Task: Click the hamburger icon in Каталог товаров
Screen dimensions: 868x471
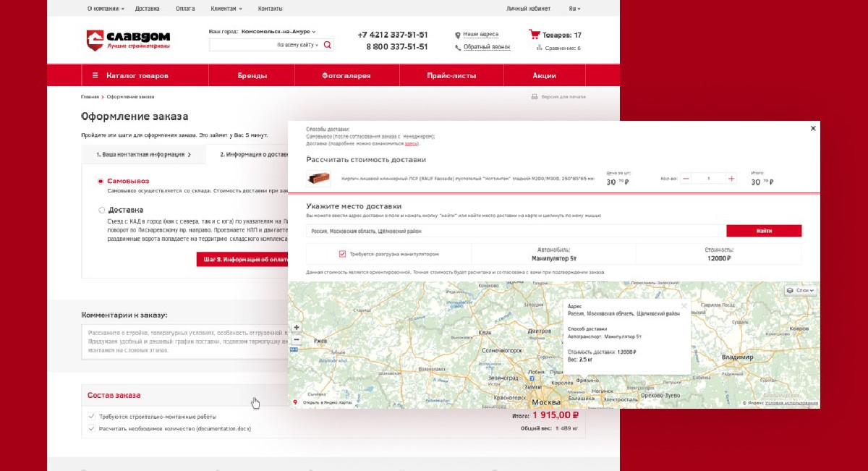Action: pos(95,76)
